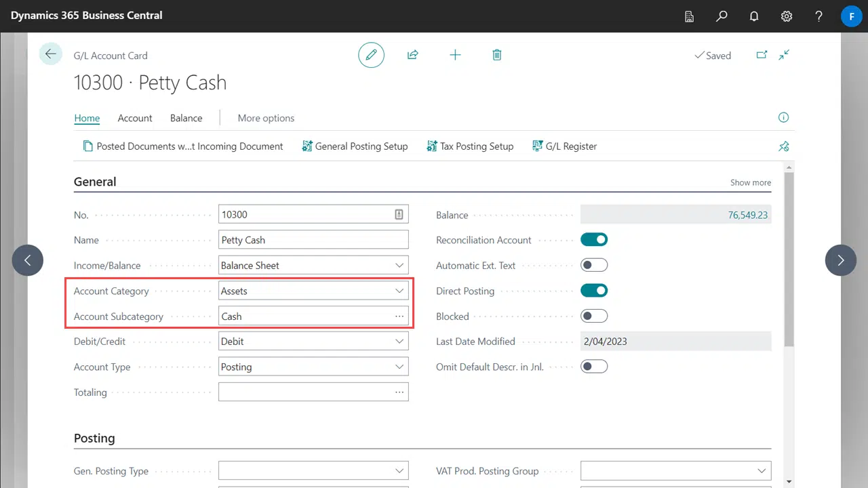Enable the Automatic Ext. Text toggle
Image resolution: width=868 pixels, height=488 pixels.
tap(594, 265)
